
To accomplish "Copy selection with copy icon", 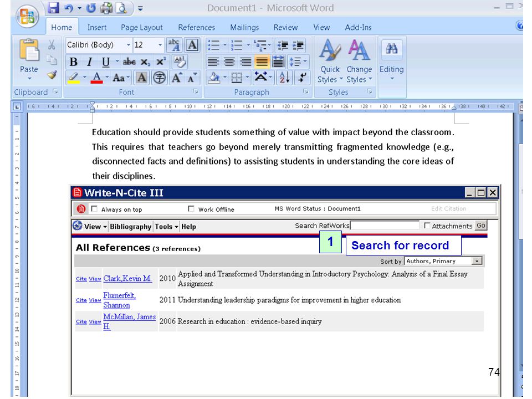I will (52, 60).
